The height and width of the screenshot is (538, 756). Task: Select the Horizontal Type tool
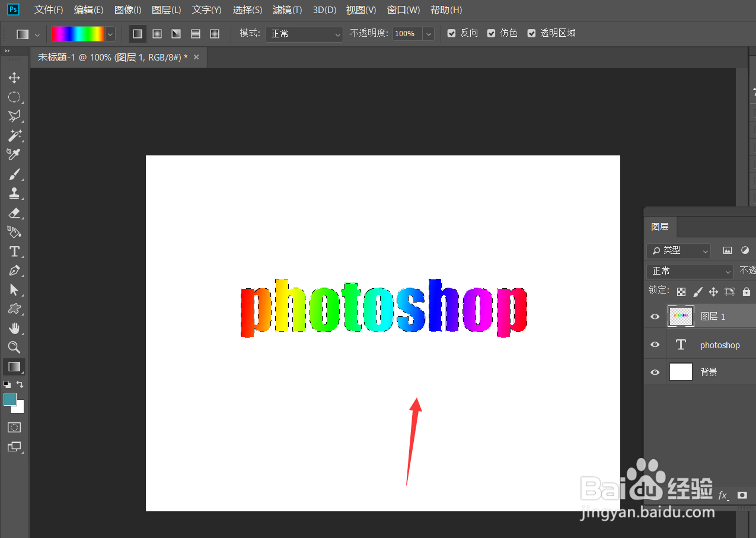14,251
